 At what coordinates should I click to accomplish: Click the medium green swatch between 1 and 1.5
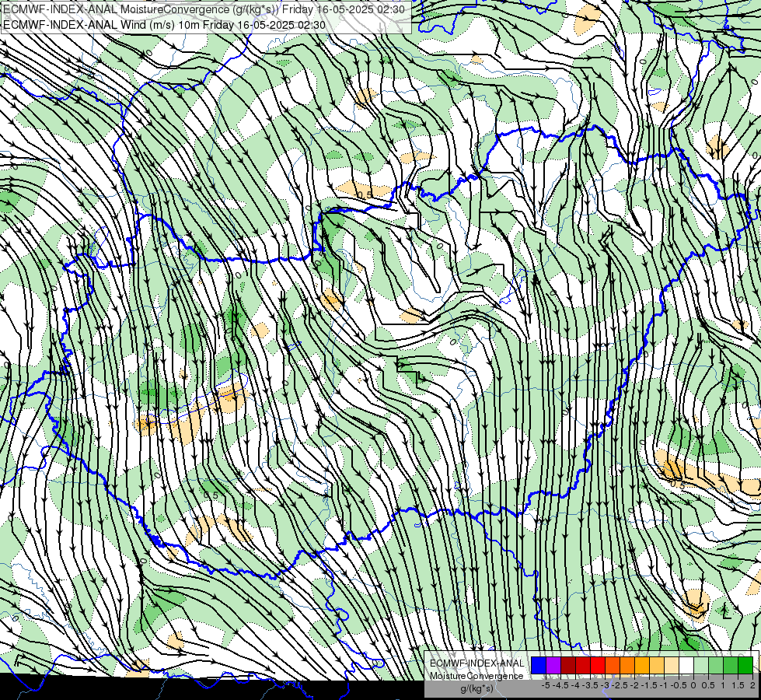pos(731,665)
